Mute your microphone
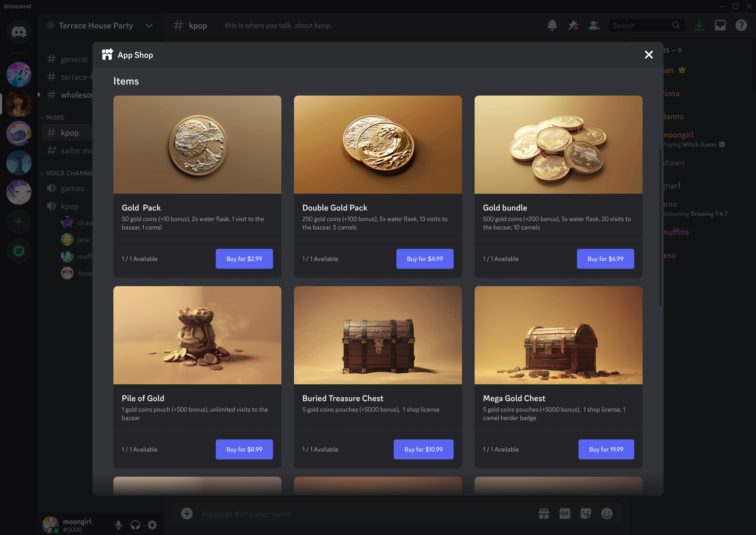Viewport: 756px width, 535px height. (x=119, y=524)
